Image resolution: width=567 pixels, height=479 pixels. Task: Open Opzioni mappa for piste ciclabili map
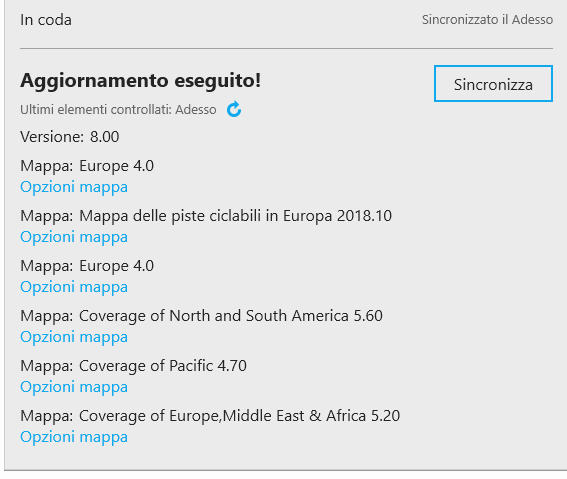point(74,237)
